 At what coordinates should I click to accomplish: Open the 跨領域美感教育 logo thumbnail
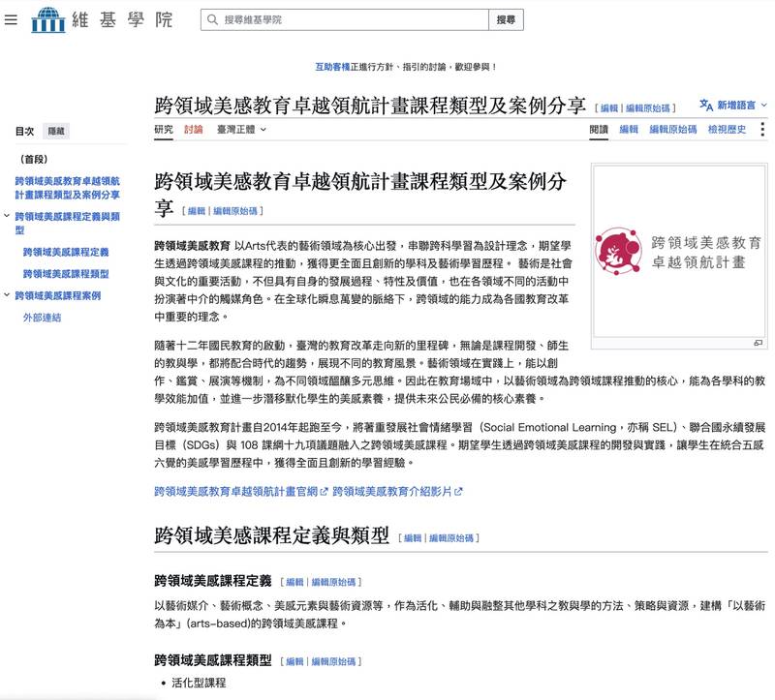point(679,252)
